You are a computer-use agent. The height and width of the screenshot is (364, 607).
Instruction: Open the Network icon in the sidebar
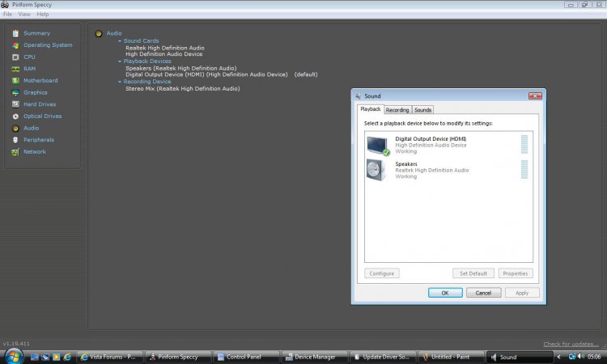click(x=15, y=152)
